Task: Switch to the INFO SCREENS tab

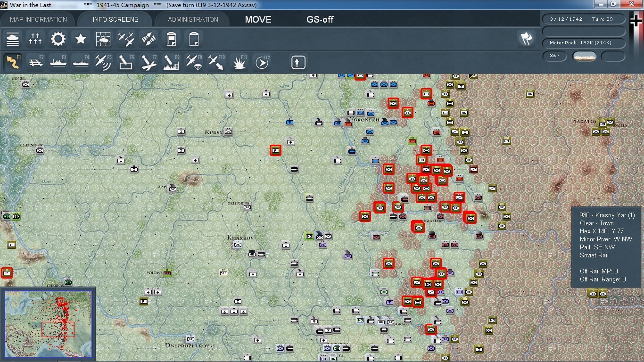Action: click(x=116, y=19)
